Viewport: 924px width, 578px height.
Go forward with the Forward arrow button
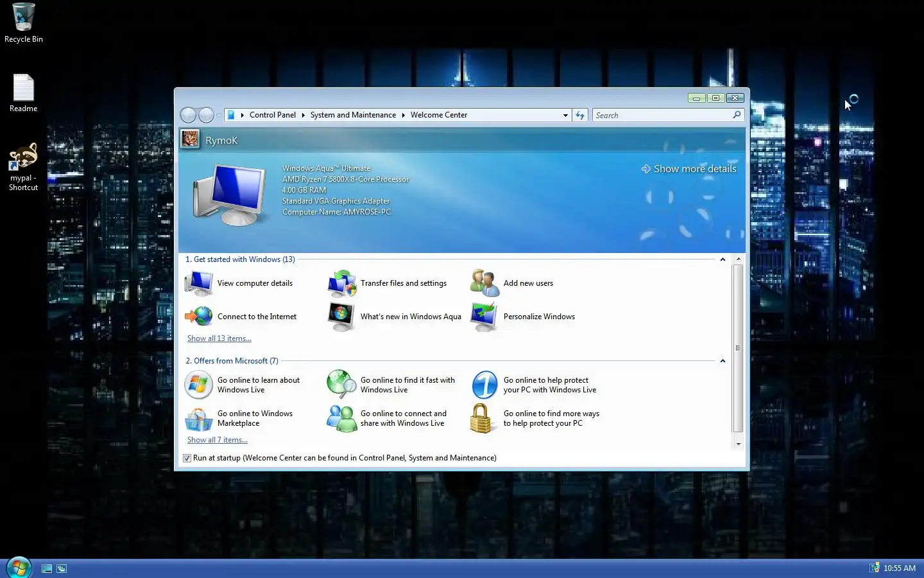pos(206,115)
